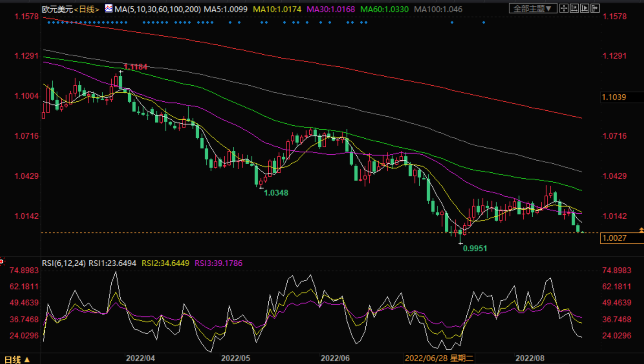The image size is (644, 364).
Task: Click the MA30:1.0168 magenta legend value
Action: pos(330,9)
